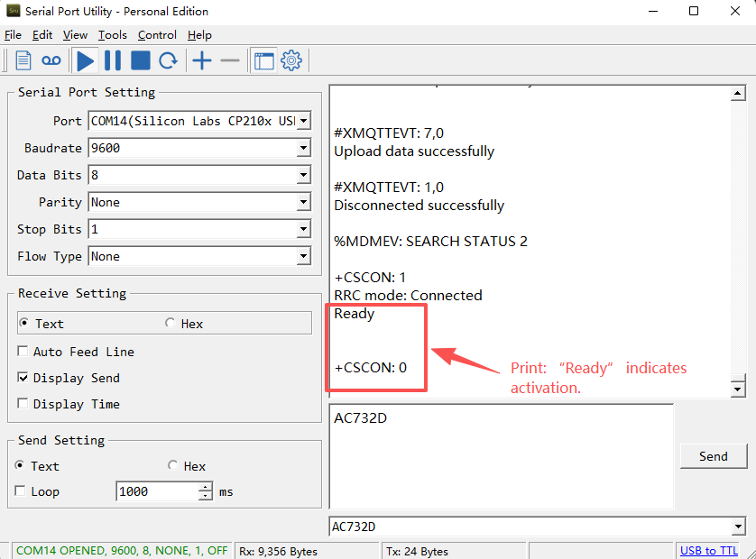Click the 'Disconnected successfully' log line
756x559 pixels.
pos(419,206)
